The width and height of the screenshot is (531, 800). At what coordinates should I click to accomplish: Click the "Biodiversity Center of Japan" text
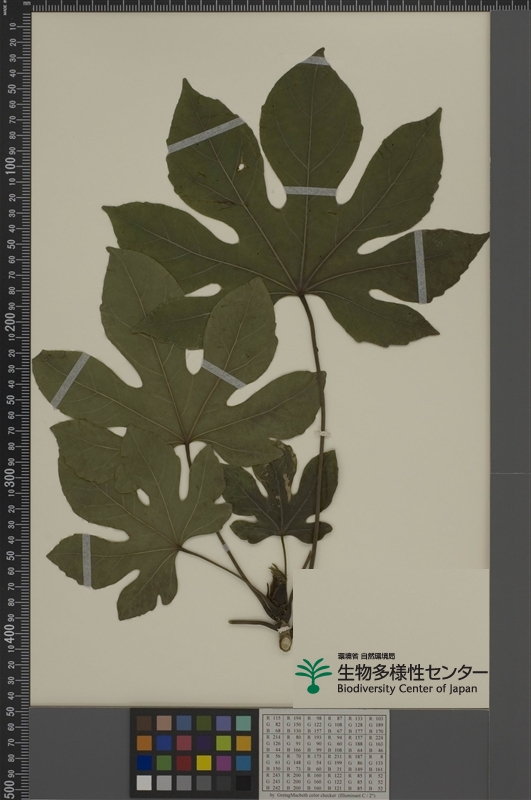click(407, 689)
